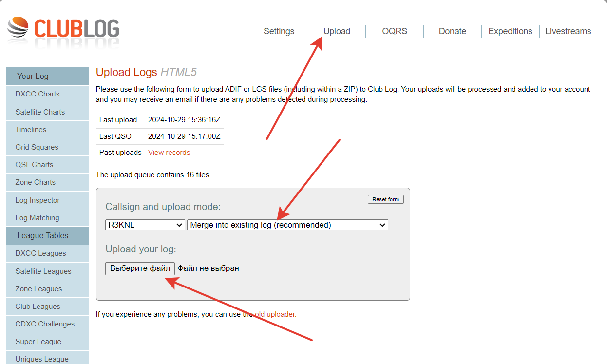The height and width of the screenshot is (364, 607).
Task: Open the Livestreams page
Action: (568, 31)
